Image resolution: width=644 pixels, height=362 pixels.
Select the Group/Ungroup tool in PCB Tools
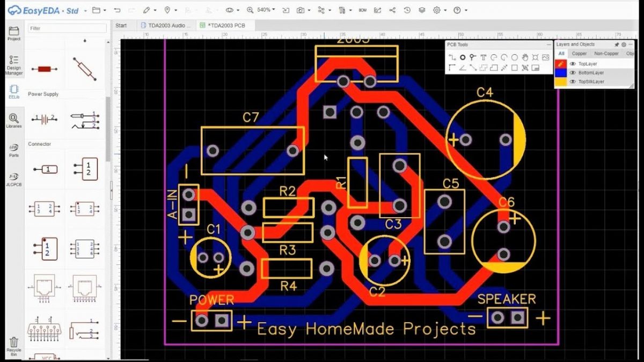525,68
